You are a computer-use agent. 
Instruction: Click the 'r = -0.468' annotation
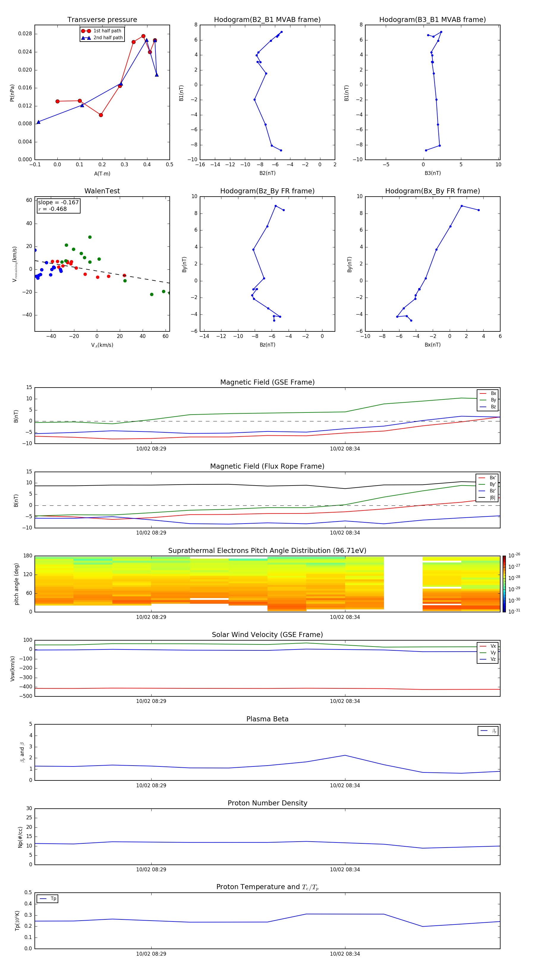pos(53,209)
